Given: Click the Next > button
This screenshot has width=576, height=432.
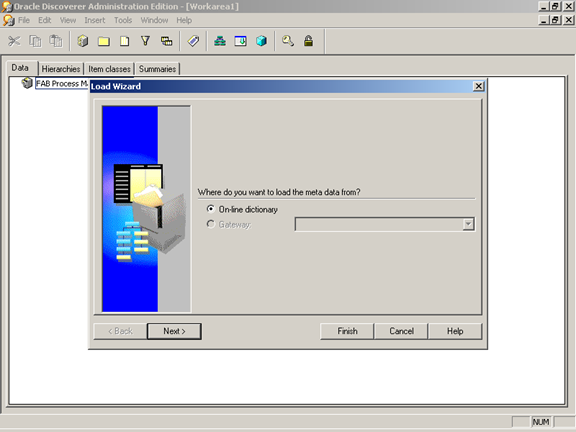Looking at the screenshot, I should (174, 331).
